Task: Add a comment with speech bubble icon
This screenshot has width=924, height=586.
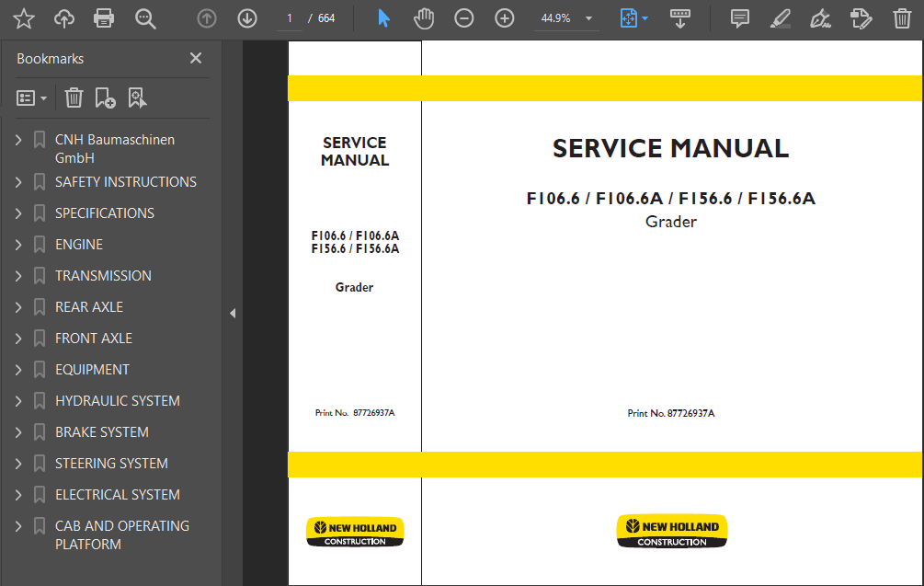Action: point(739,19)
